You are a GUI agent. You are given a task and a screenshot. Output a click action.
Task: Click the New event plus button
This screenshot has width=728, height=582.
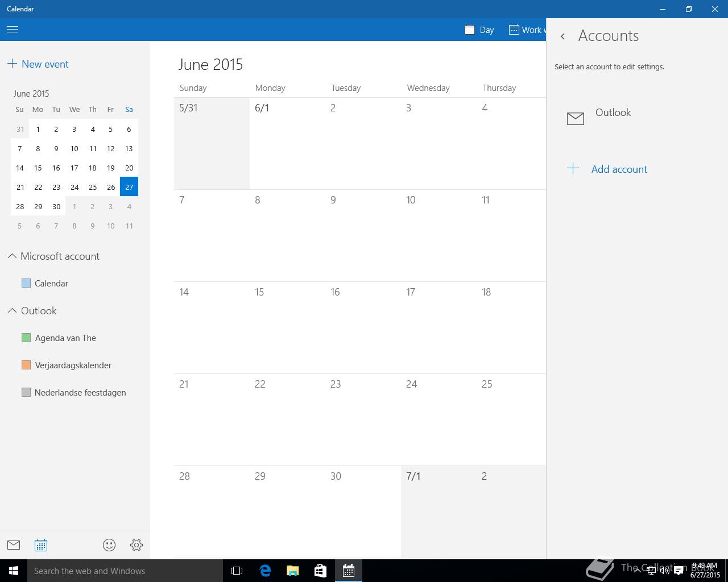click(12, 64)
